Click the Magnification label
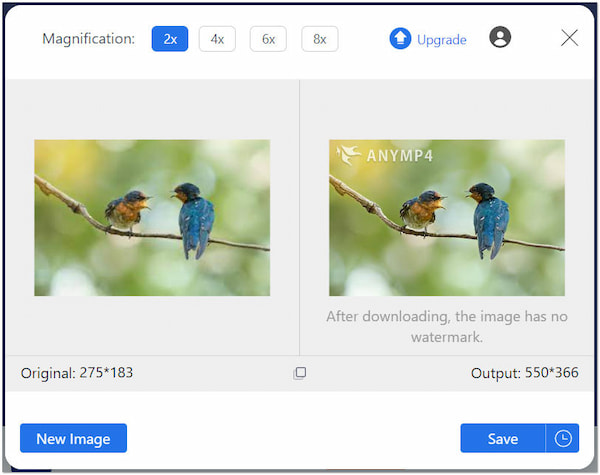Viewport: 600px width, 475px height. [88, 39]
